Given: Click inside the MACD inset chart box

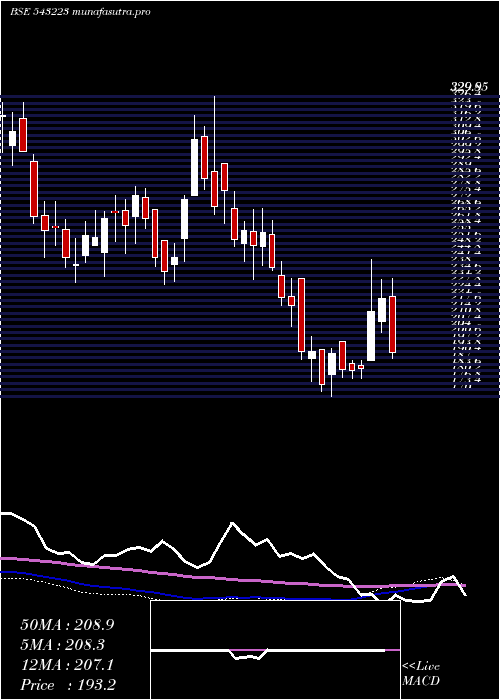Looking at the screenshot, I should [x=275, y=650].
